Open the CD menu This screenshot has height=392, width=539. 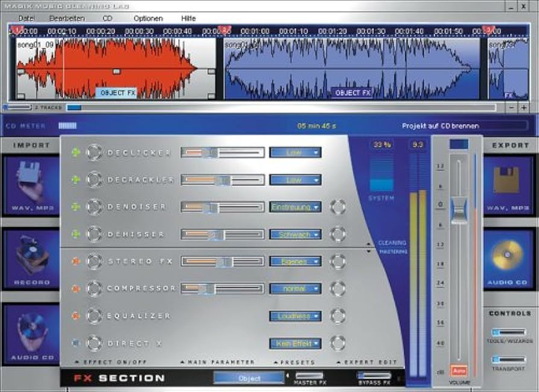coord(107,18)
